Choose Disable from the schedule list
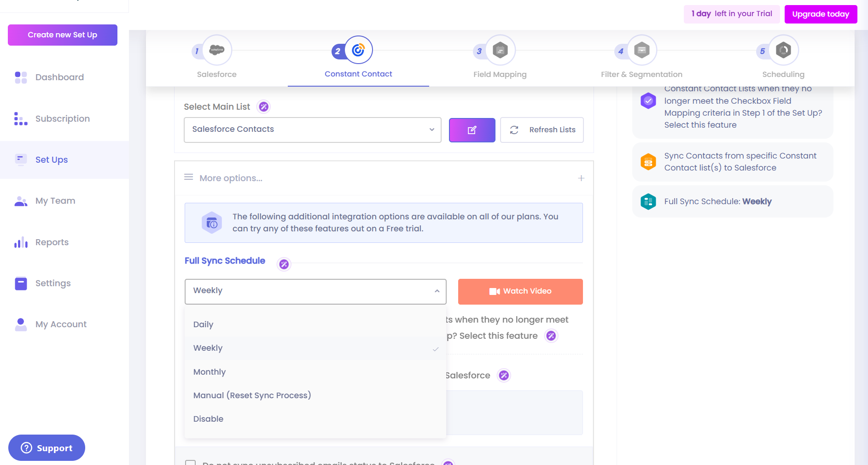The width and height of the screenshot is (868, 465). [315, 419]
